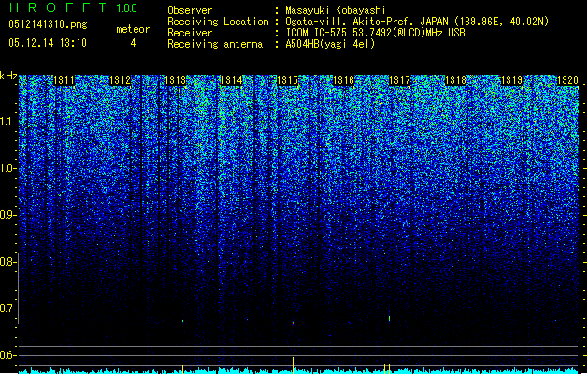Click the 0.7 kHz frequency axis label
Screen dimensions: 588x374
pyautogui.click(x=8, y=309)
